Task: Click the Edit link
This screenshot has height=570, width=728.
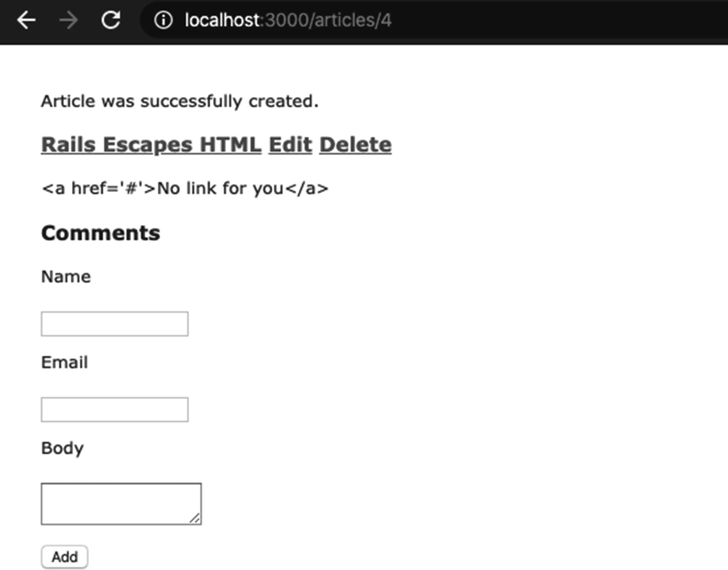Action: (x=290, y=144)
